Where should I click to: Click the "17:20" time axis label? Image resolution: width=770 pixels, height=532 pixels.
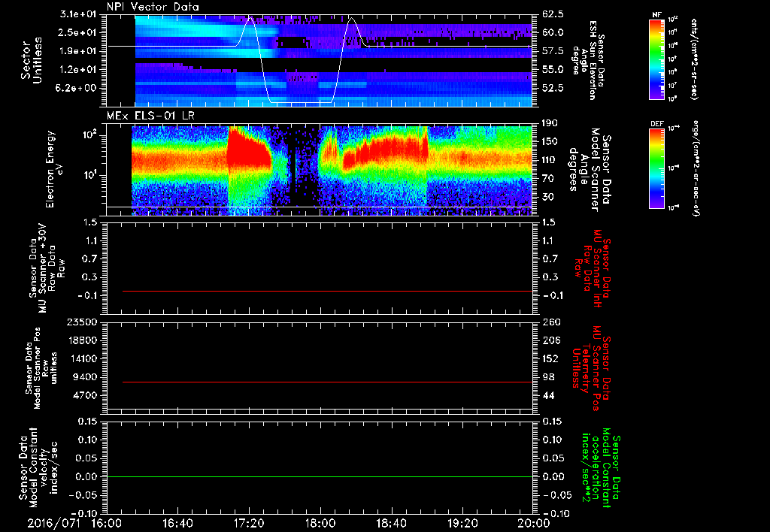click(249, 523)
